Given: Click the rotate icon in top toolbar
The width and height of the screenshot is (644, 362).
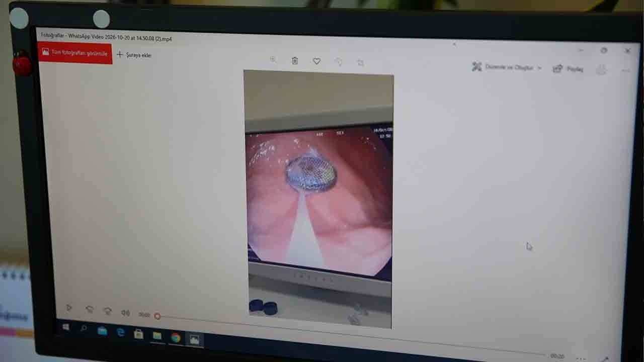Looking at the screenshot, I should [x=339, y=62].
